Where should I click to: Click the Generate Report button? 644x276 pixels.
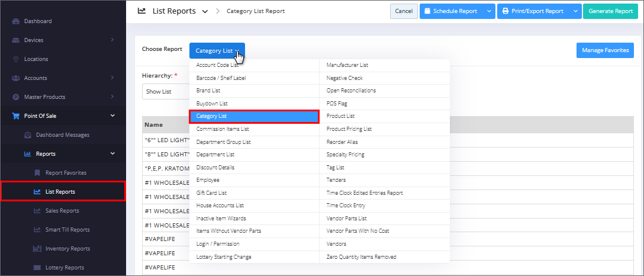610,11
